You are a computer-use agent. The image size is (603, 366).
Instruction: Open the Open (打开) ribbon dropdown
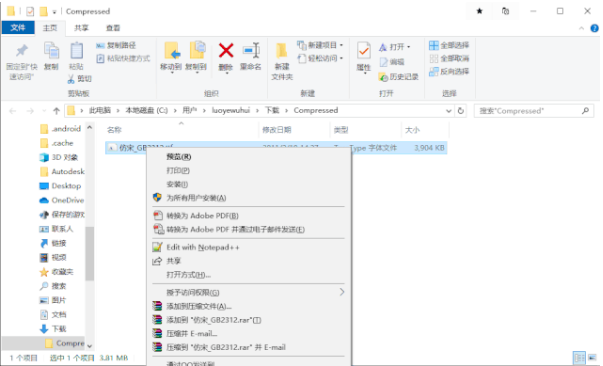[x=395, y=47]
